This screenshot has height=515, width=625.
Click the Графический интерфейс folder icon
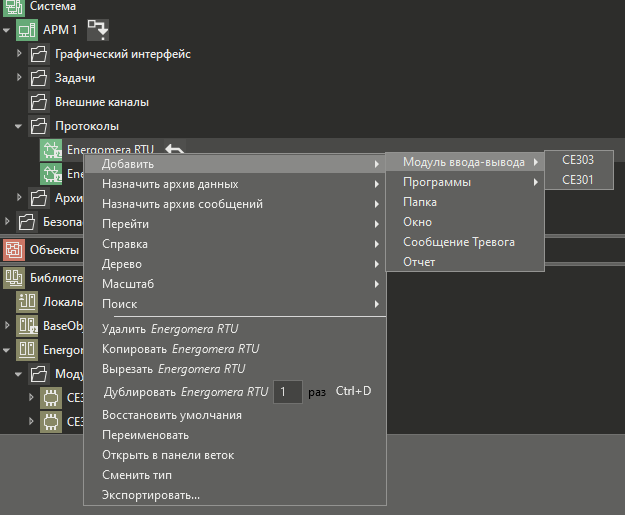39,54
